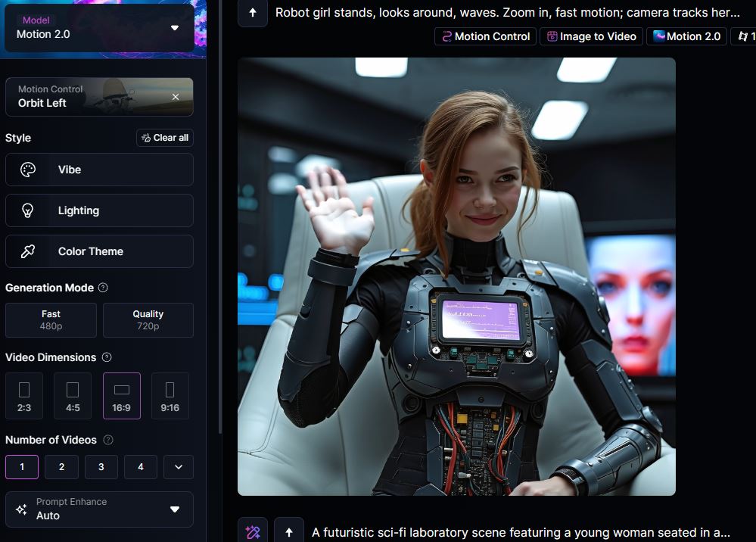Click the Motion Control tag
756x542 pixels.
485,36
